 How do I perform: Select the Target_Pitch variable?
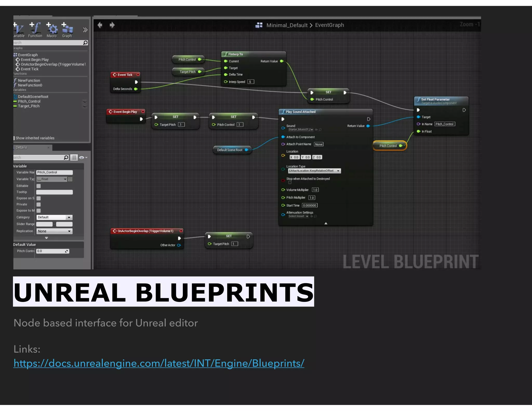coord(29,106)
